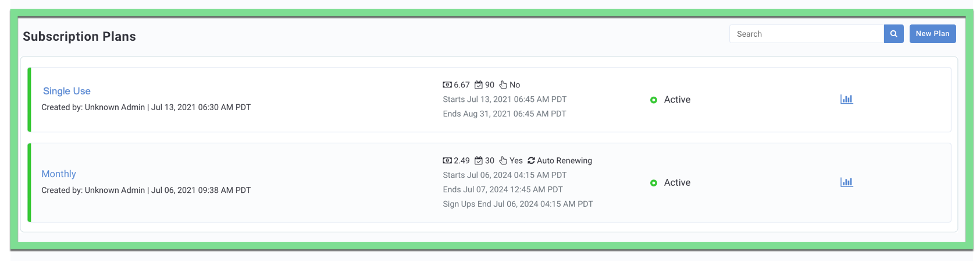Click the Subscription Plans heading
The image size is (980, 261).
[79, 36]
